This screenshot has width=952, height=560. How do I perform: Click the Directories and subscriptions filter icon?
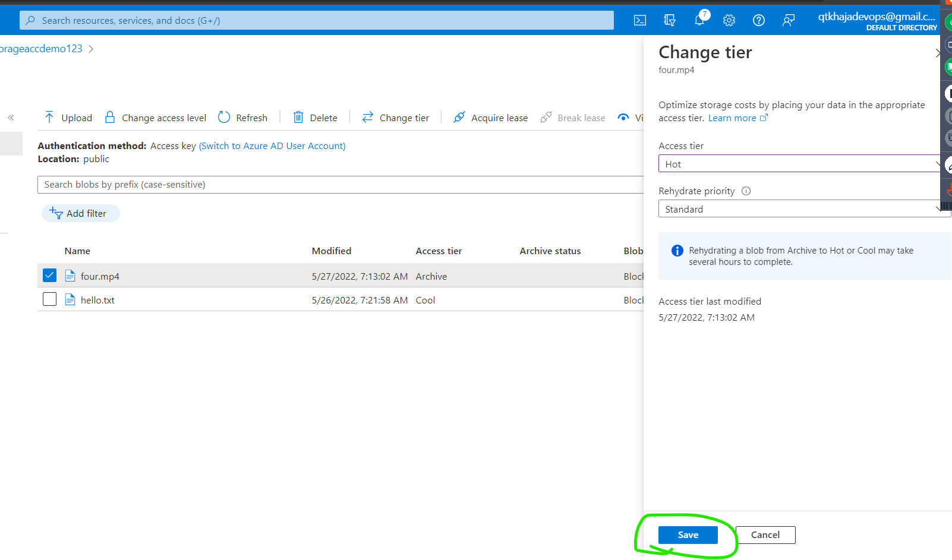670,20
